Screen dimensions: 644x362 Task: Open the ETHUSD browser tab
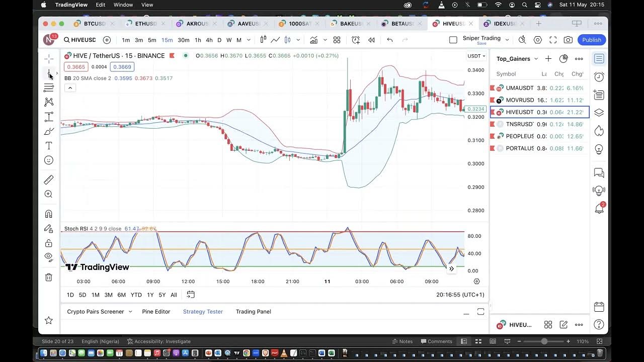point(146,24)
